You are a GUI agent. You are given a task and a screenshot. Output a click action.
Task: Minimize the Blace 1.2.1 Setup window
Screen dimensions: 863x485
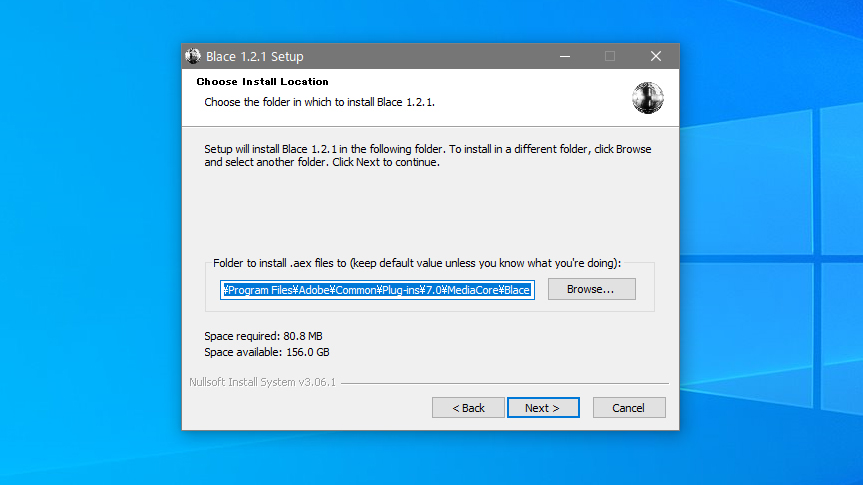(x=565, y=56)
